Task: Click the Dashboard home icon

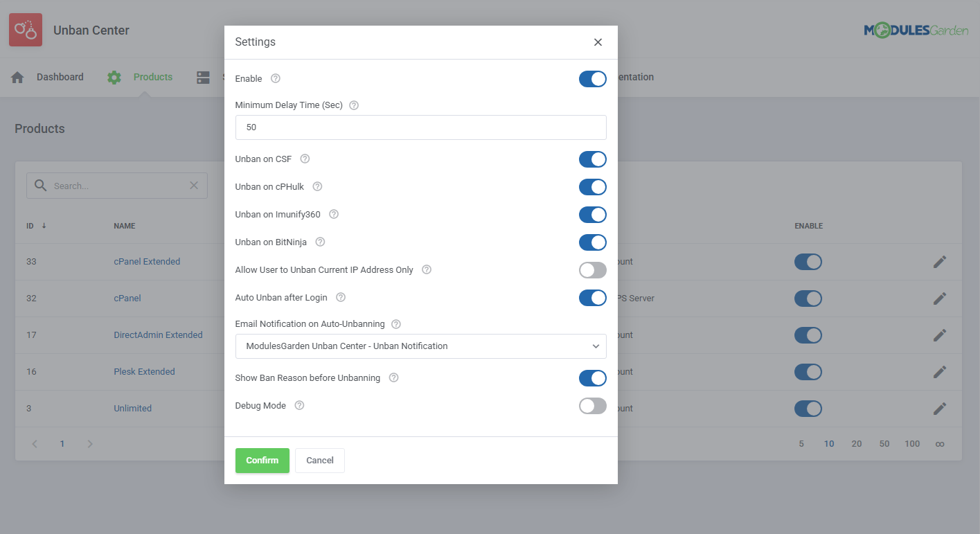Action: click(x=17, y=78)
